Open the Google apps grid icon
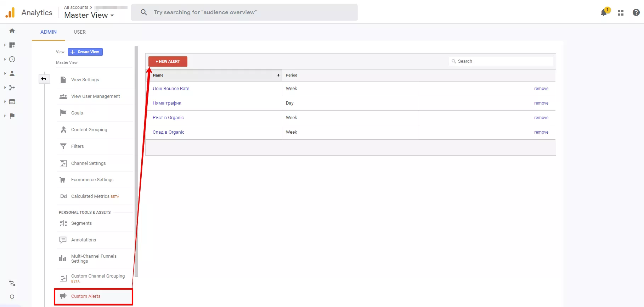The height and width of the screenshot is (307, 644). (x=621, y=13)
